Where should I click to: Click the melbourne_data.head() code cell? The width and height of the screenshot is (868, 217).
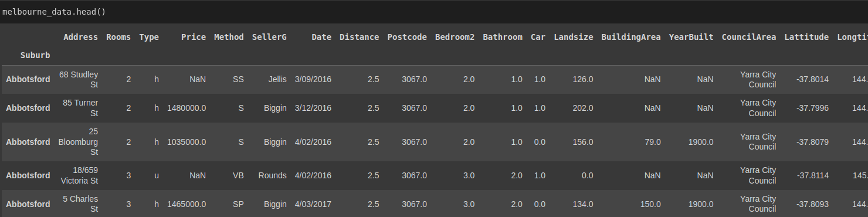point(434,12)
